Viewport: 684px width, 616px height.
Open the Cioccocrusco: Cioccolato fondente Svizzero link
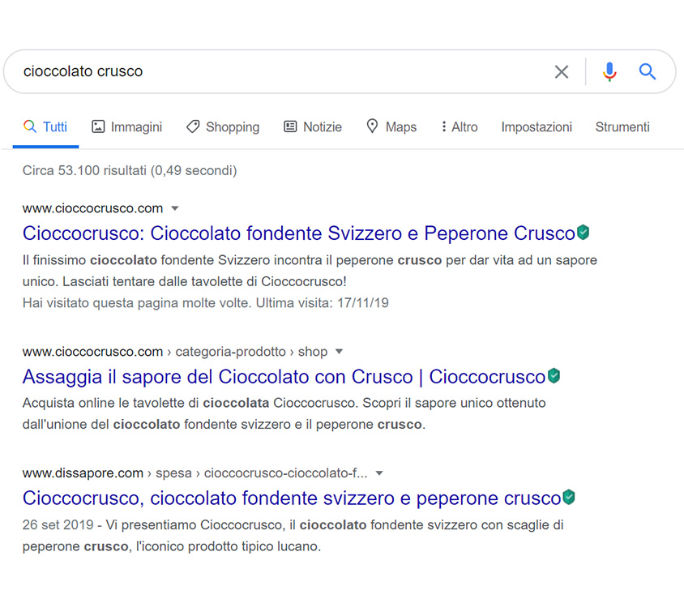(299, 233)
